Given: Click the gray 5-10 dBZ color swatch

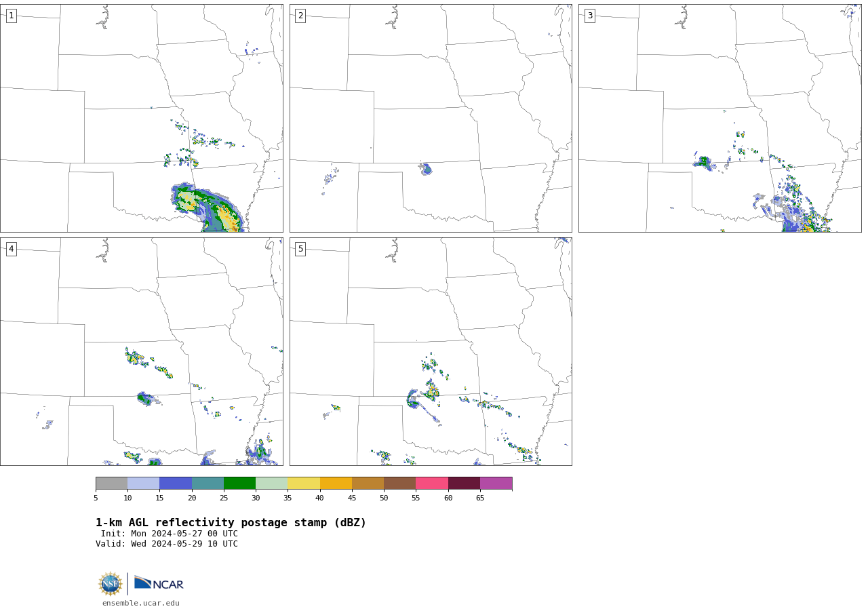Looking at the screenshot, I should pyautogui.click(x=111, y=484).
